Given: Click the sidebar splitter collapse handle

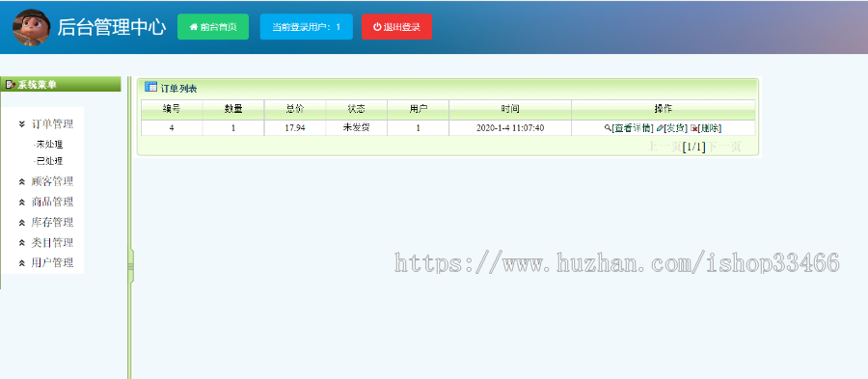Looking at the screenshot, I should pos(130,267).
